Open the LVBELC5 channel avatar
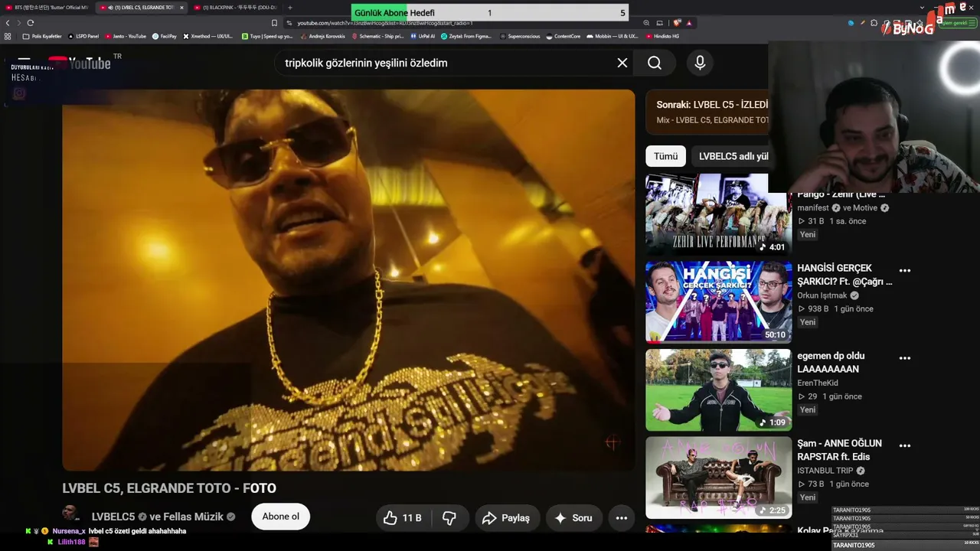Viewport: 980px width, 551px height. point(72,514)
